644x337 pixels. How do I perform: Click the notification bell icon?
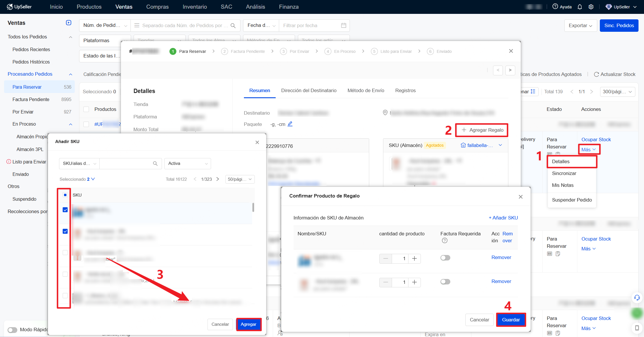pos(580,7)
